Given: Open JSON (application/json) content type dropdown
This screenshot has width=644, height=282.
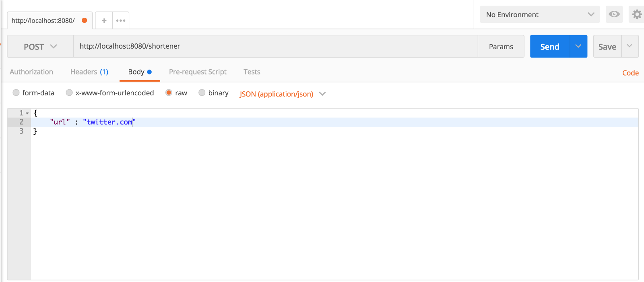Looking at the screenshot, I should [x=282, y=94].
